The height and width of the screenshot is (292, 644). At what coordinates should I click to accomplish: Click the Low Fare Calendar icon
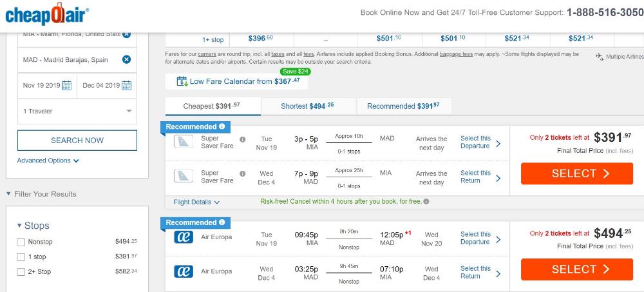tap(182, 81)
